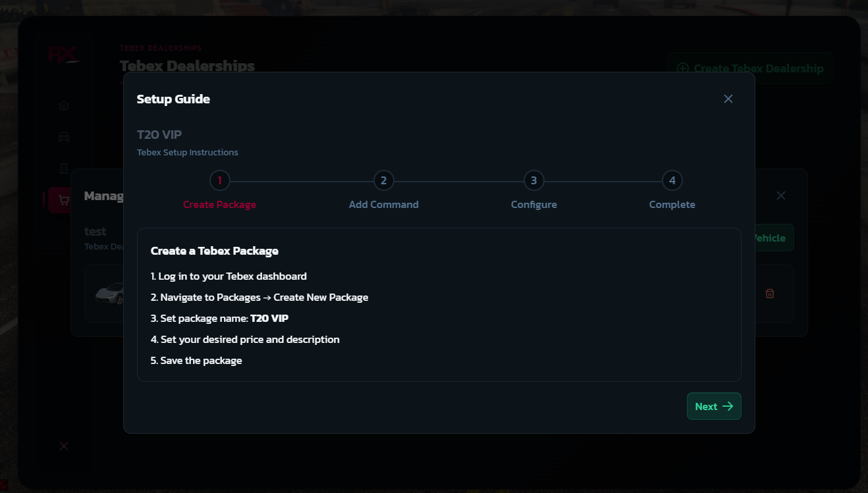868x493 pixels.
Task: Select the Home icon in the sidebar
Action: pyautogui.click(x=63, y=105)
